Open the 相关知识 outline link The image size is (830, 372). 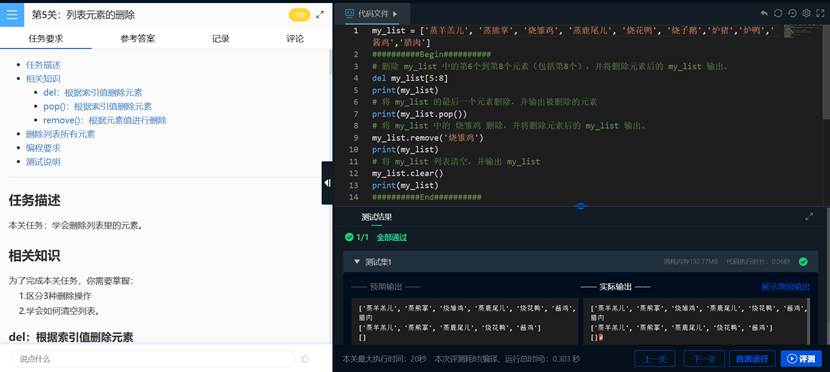(x=43, y=79)
